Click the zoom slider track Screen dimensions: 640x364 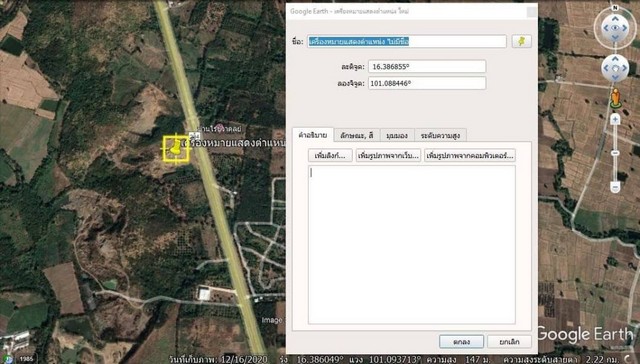pyautogui.click(x=615, y=153)
